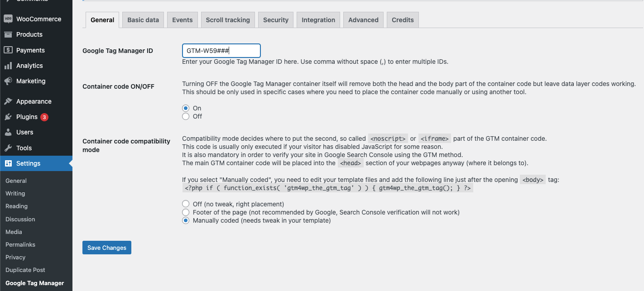Choose Off (no tweak, right placement)

[x=186, y=204]
